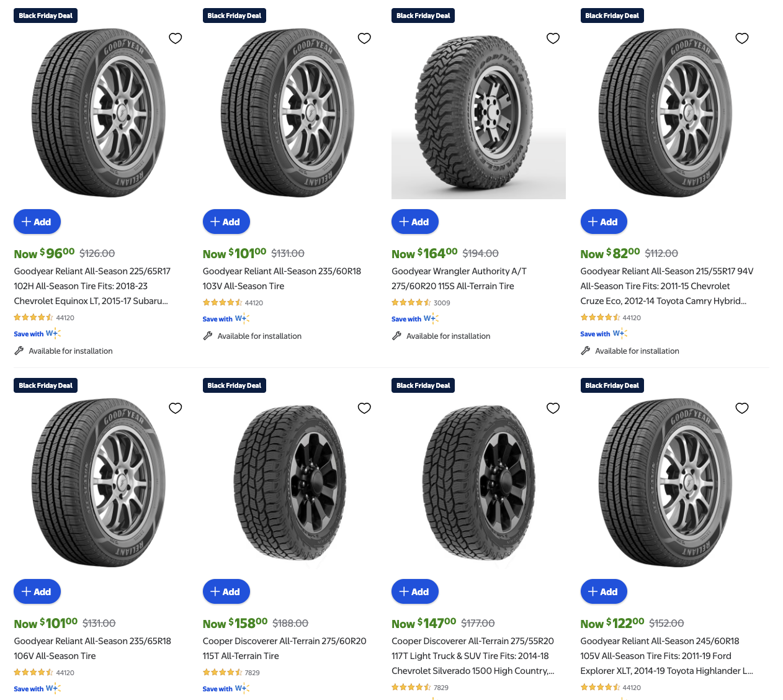The width and height of the screenshot is (783, 700).
Task: Click heart on Cooper Discoverer 275/60R20 tire
Action: 364,408
